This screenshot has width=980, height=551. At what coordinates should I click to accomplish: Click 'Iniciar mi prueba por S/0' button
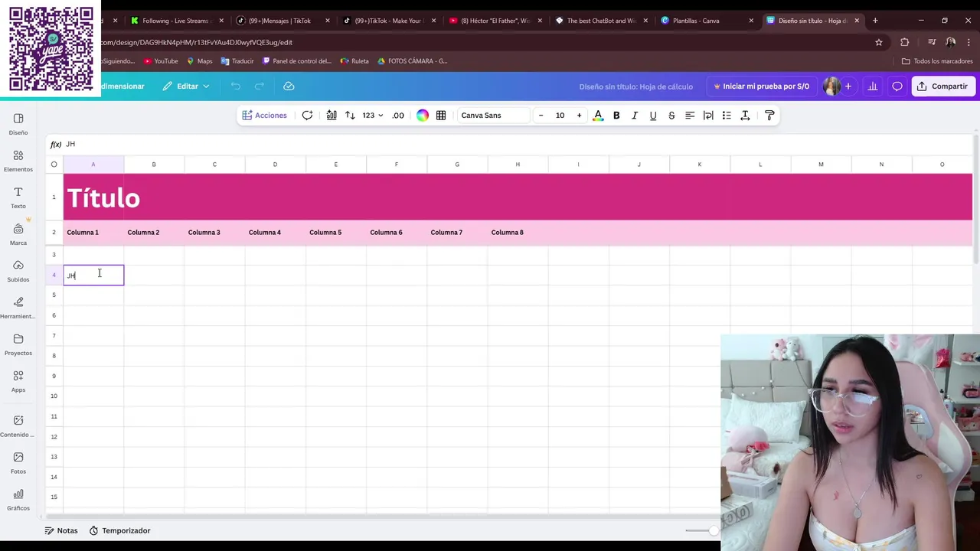coord(761,86)
